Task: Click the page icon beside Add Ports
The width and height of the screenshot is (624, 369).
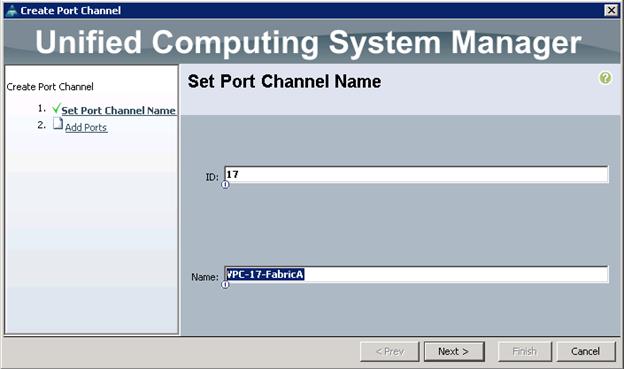Action: pyautogui.click(x=58, y=124)
